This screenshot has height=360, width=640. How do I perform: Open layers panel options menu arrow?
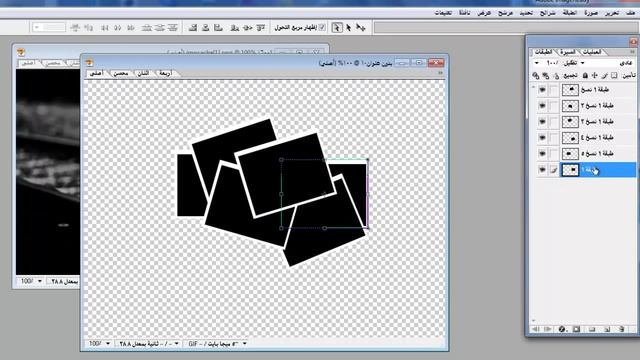[633, 52]
